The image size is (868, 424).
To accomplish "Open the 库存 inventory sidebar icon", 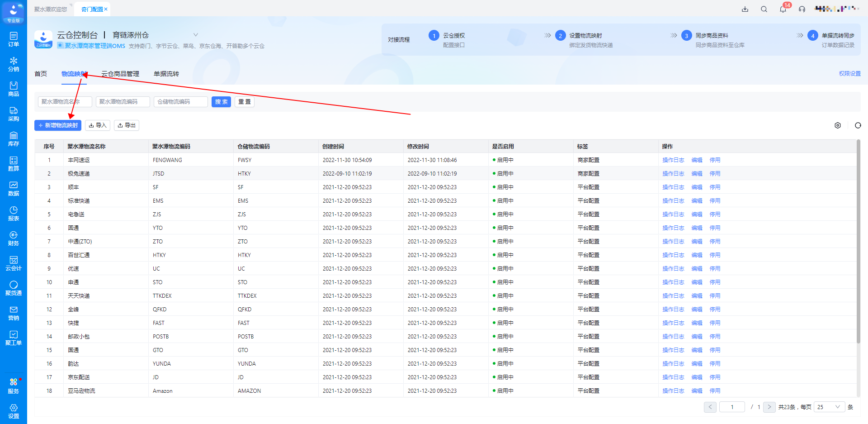I will pos(14,139).
